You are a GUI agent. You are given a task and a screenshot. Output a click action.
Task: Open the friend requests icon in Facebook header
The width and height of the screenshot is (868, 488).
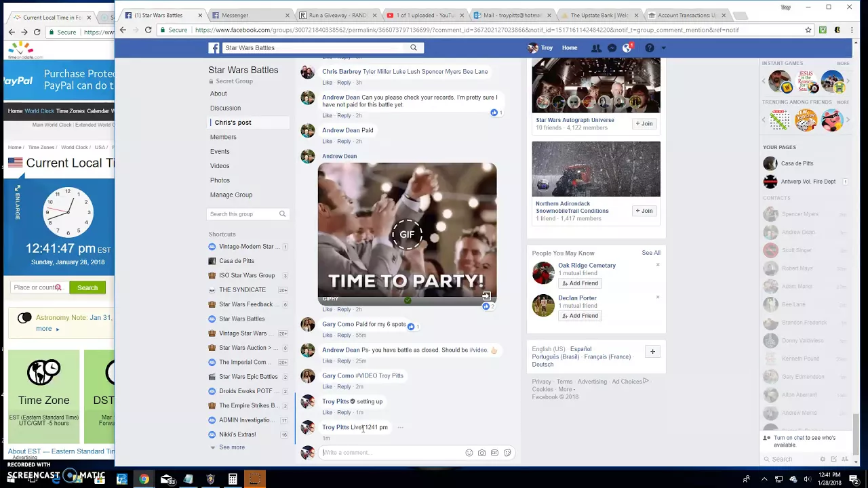coord(596,48)
